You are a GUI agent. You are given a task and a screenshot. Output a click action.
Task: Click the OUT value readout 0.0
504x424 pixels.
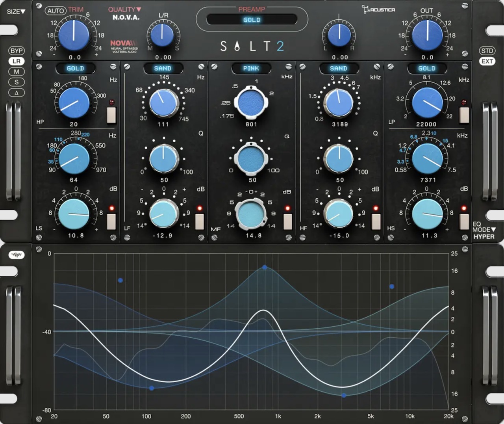[428, 58]
